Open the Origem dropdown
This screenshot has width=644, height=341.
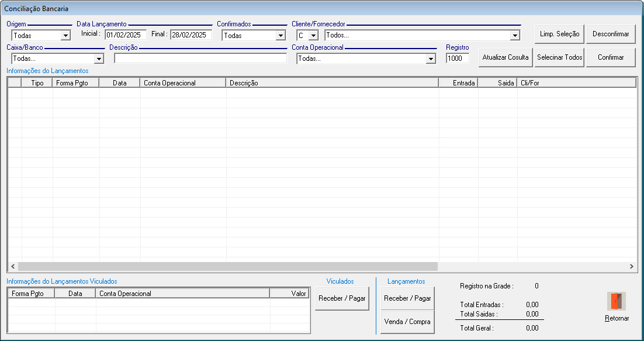(x=65, y=36)
